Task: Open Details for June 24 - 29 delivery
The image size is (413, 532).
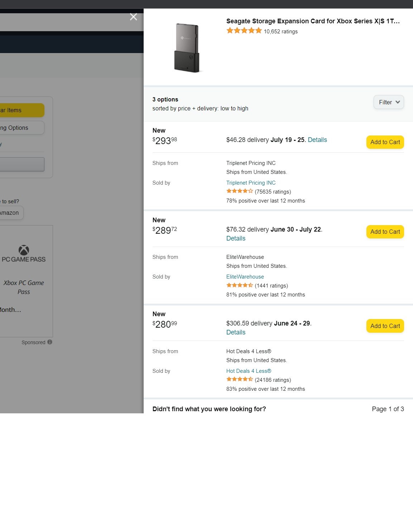Action: click(236, 332)
